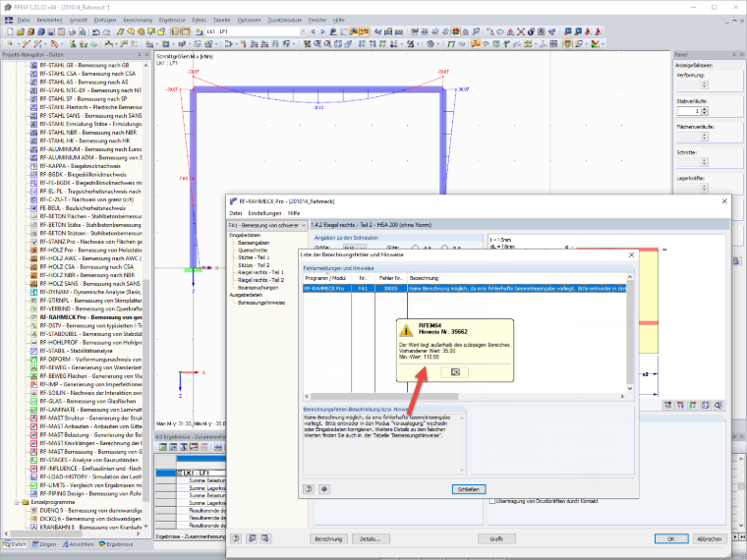747x560 pixels.
Task: Go to previous load case arrow
Action: click(x=313, y=31)
